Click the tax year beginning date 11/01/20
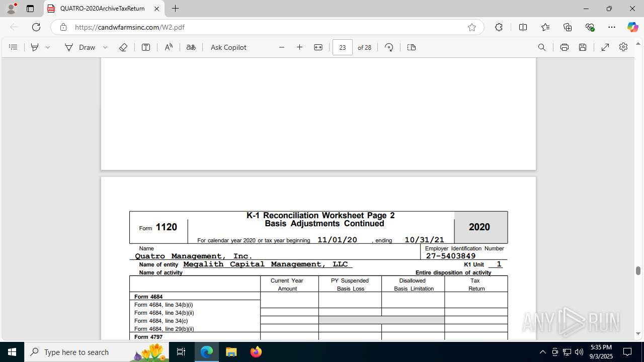Viewport: 644px width, 362px height. click(337, 240)
